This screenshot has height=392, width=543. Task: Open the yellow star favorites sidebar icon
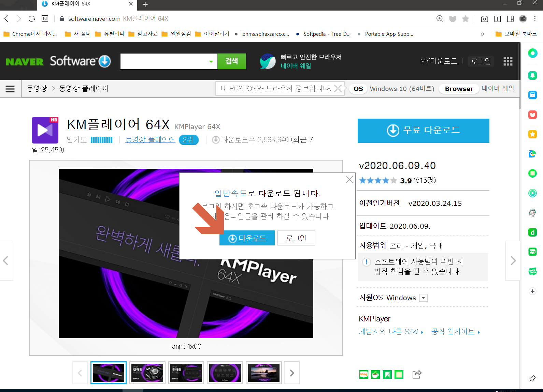pos(532,134)
